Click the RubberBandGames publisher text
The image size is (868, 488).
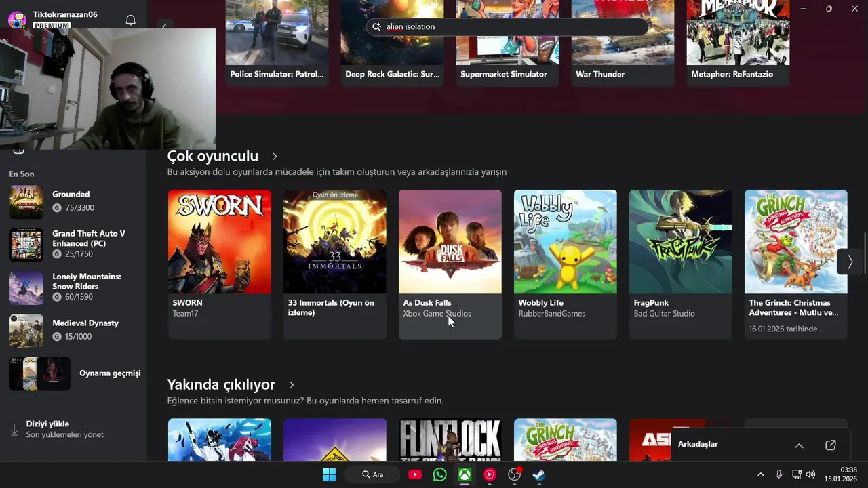[552, 314]
